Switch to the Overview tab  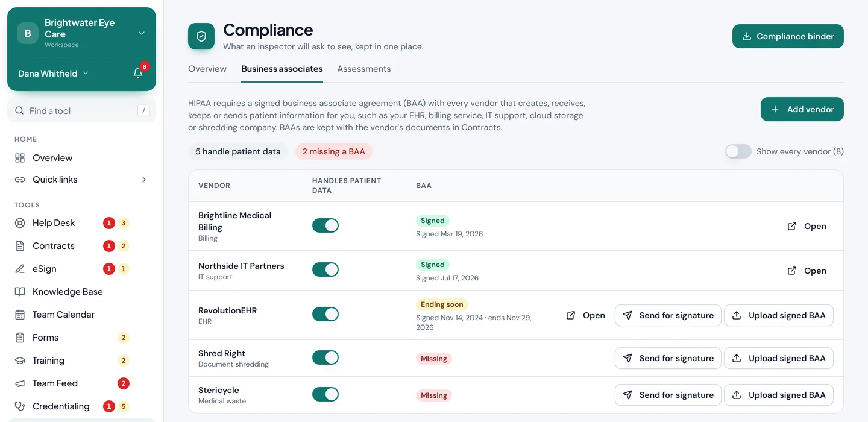207,69
